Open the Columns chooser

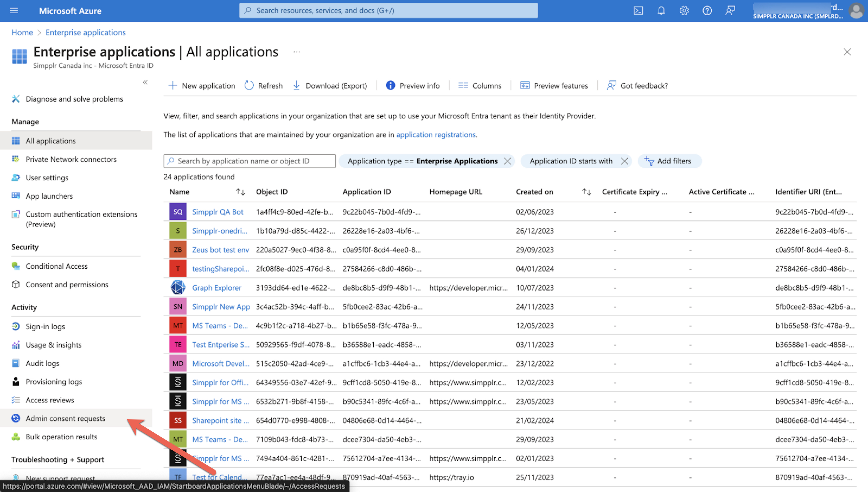click(x=480, y=86)
